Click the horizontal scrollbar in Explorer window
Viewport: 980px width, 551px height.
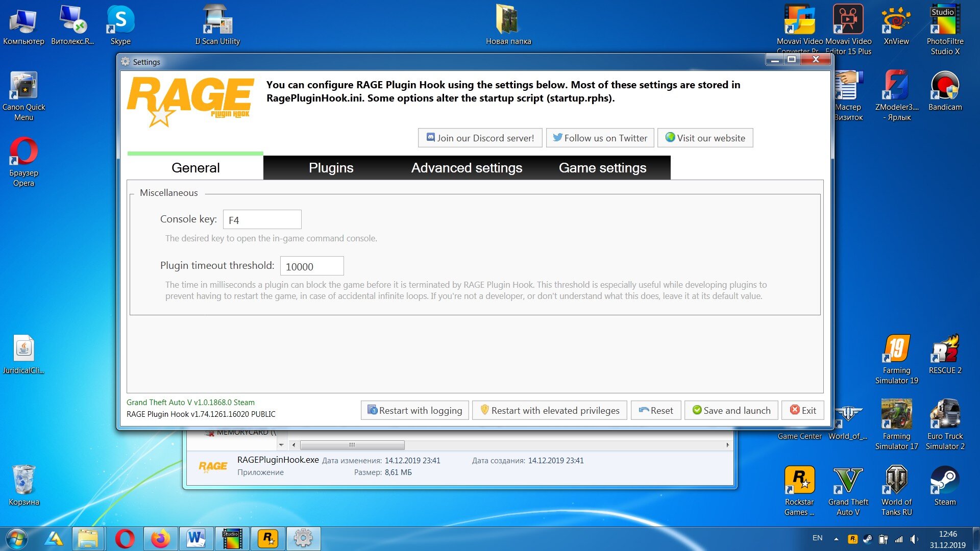352,445
